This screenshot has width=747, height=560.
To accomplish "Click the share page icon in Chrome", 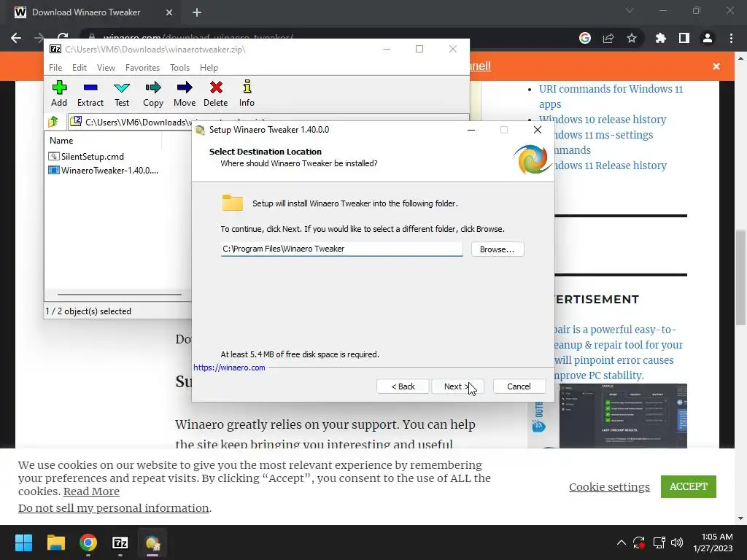I will [x=608, y=38].
